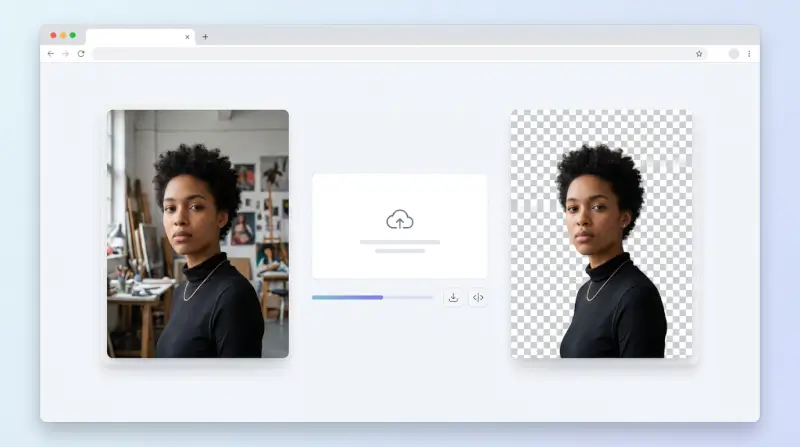This screenshot has height=447, width=800.
Task: Go back using the browser back arrow
Action: (x=51, y=54)
